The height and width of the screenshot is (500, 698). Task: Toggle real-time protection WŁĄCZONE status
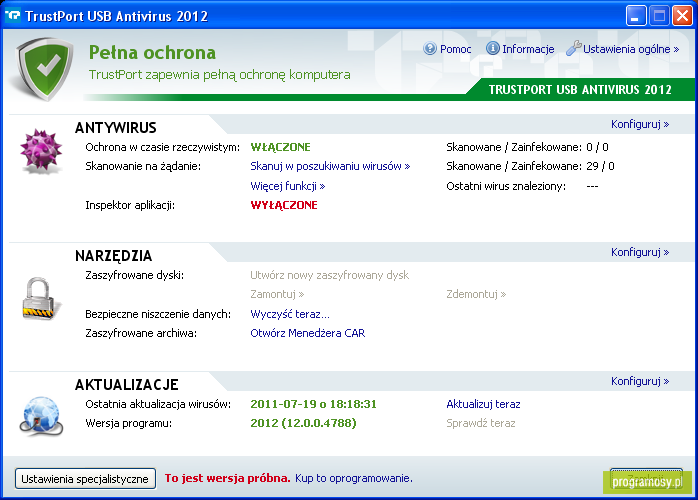tap(280, 147)
